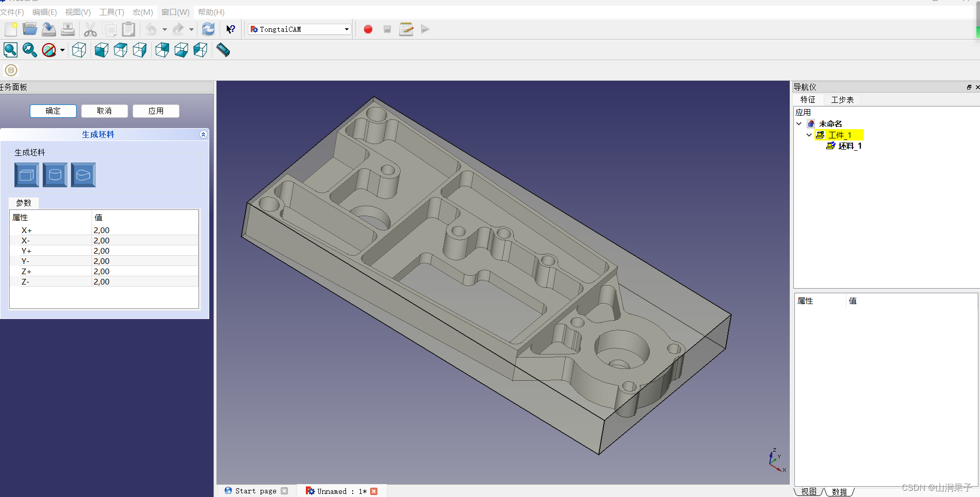Fit all content in view
The width and height of the screenshot is (980, 497).
click(x=10, y=50)
